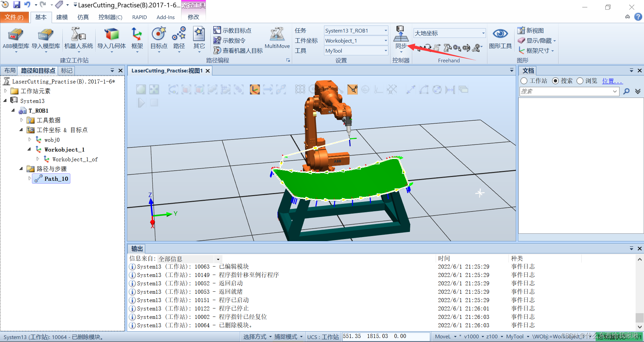644x342 pixels.
Task: Expand the 框架尺寸 dropdown
Action: [552, 51]
